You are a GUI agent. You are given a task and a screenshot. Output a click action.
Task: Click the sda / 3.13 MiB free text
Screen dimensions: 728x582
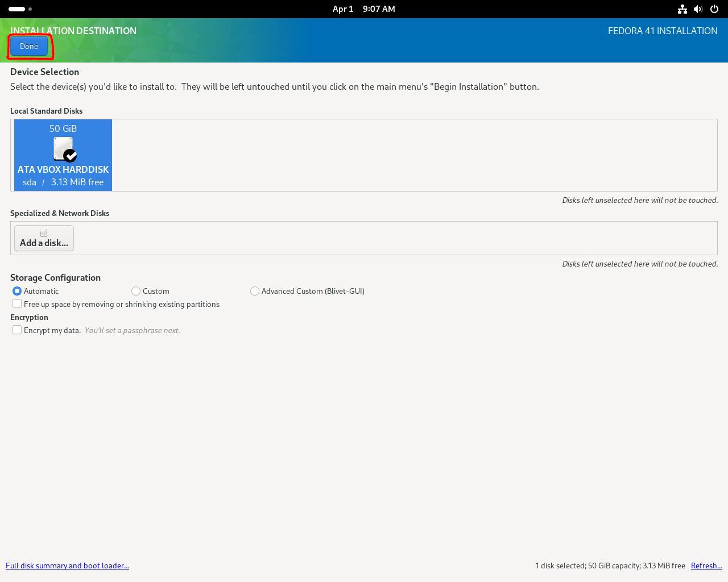click(63, 182)
